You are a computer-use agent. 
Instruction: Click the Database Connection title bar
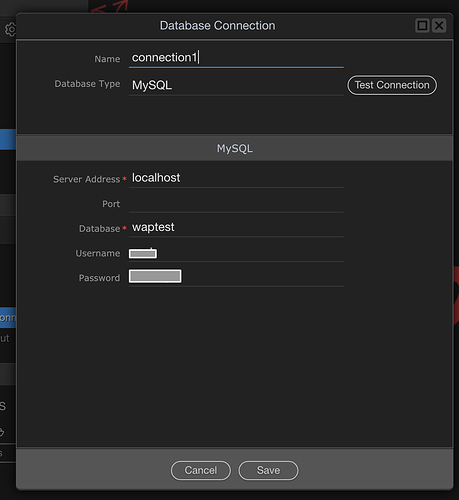coord(217,26)
